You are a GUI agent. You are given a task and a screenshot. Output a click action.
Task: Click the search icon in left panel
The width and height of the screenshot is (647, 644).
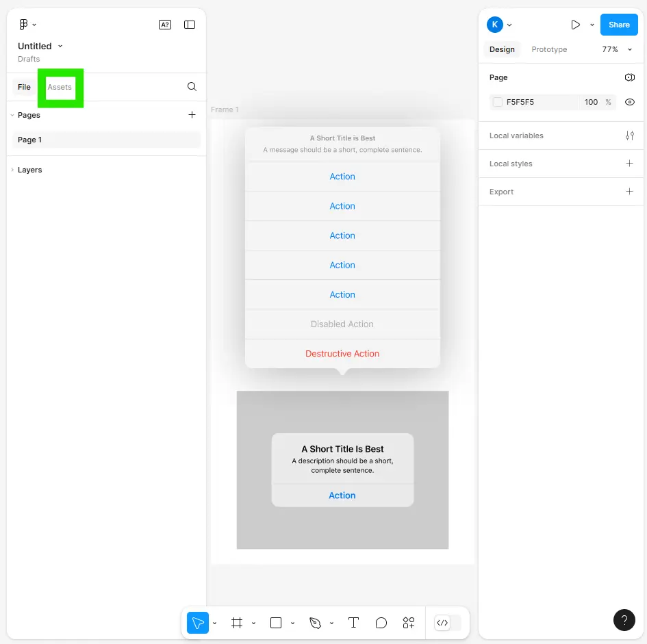192,87
